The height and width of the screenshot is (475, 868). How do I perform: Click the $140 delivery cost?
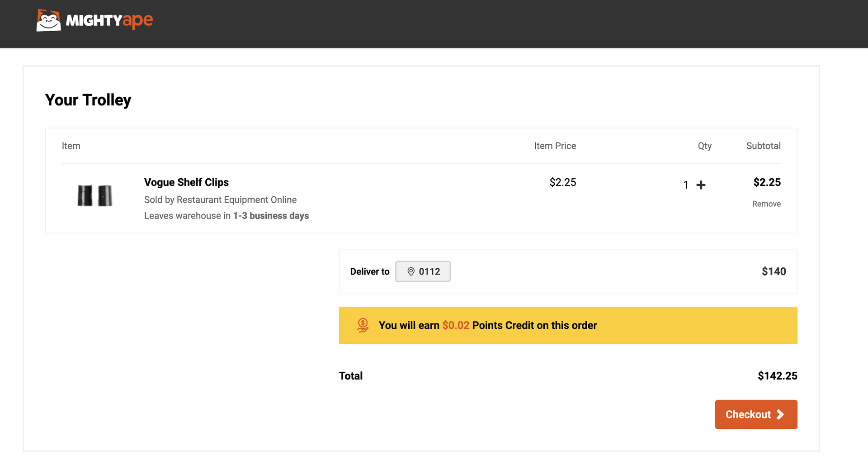click(x=774, y=271)
